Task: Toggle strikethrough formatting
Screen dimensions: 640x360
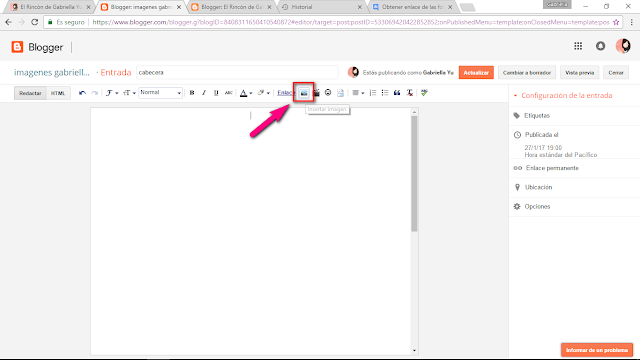Action: pyautogui.click(x=229, y=93)
